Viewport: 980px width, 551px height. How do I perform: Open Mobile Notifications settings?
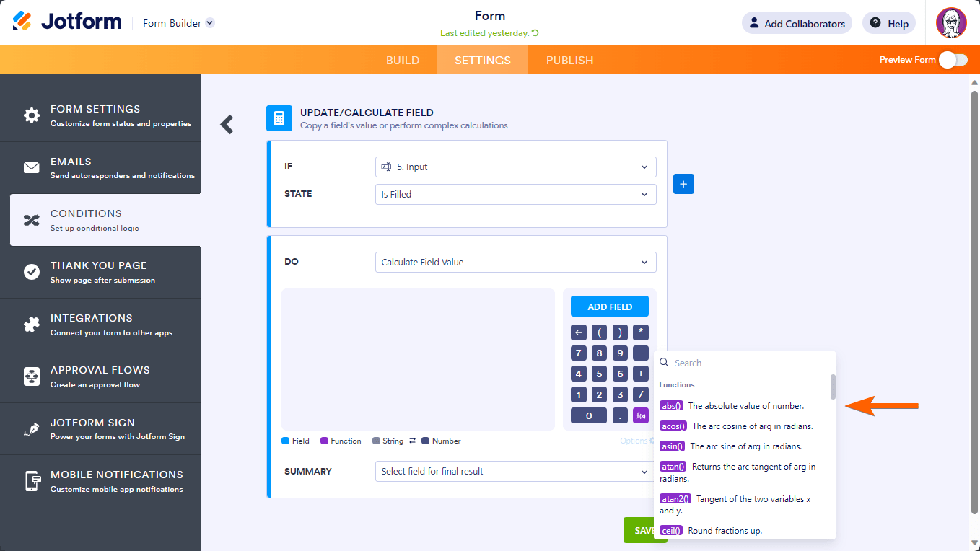click(x=100, y=481)
